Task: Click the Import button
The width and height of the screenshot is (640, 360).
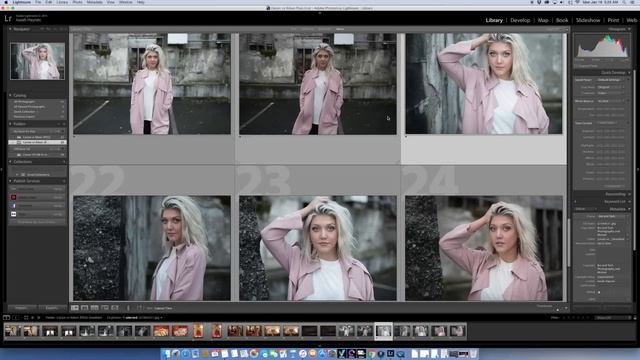Action: pos(21,308)
